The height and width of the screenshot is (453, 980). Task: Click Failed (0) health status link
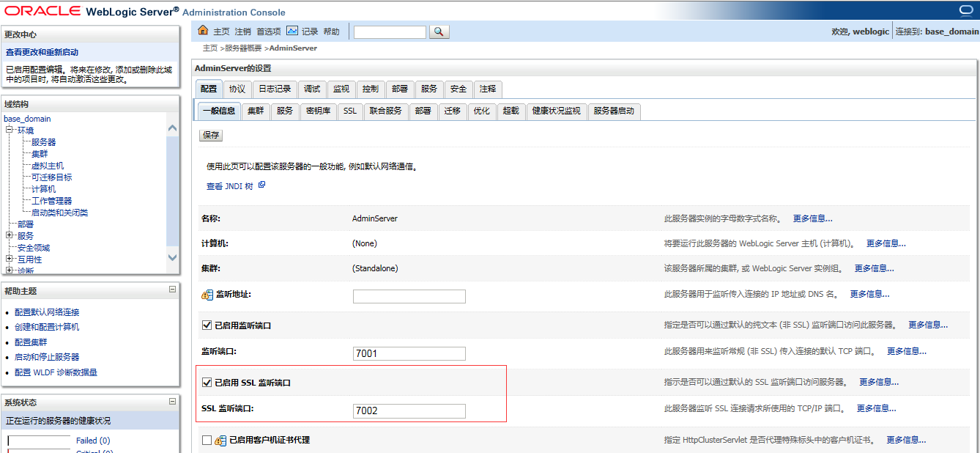[x=93, y=441]
